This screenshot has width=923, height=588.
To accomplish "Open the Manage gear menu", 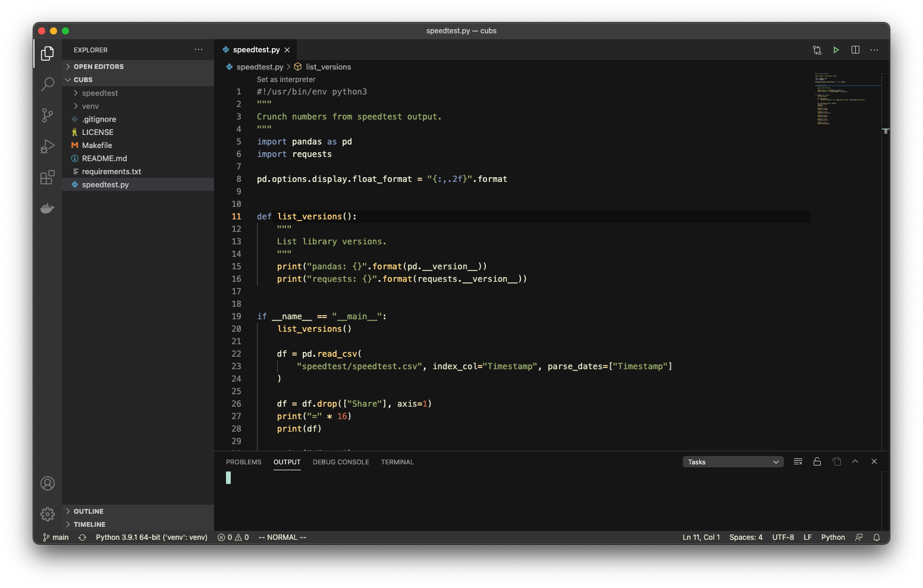I will click(x=48, y=514).
